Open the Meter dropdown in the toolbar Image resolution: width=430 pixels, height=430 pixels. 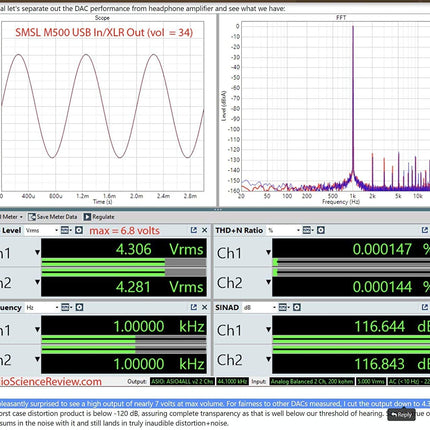(12, 217)
